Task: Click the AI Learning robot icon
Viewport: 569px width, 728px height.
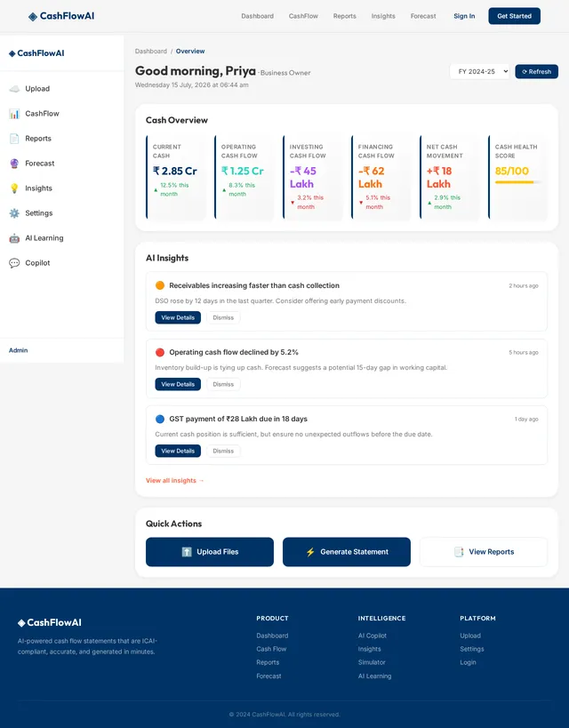Action: coord(14,238)
